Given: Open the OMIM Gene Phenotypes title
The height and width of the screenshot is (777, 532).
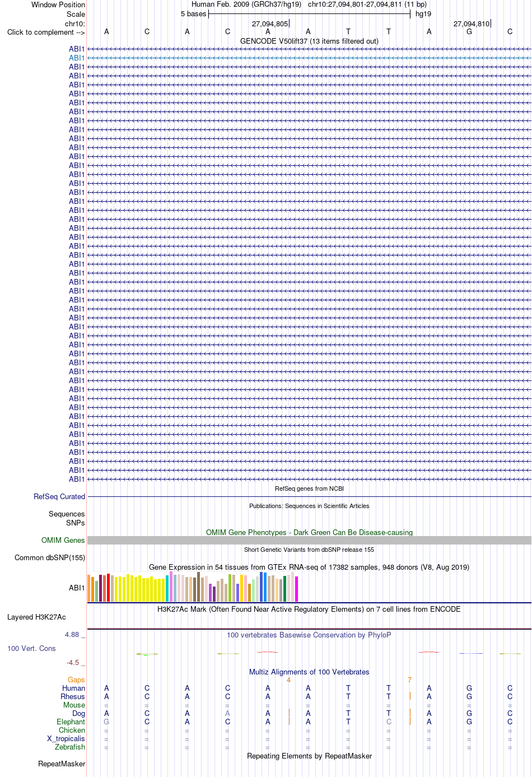Looking at the screenshot, I should coord(309,532).
